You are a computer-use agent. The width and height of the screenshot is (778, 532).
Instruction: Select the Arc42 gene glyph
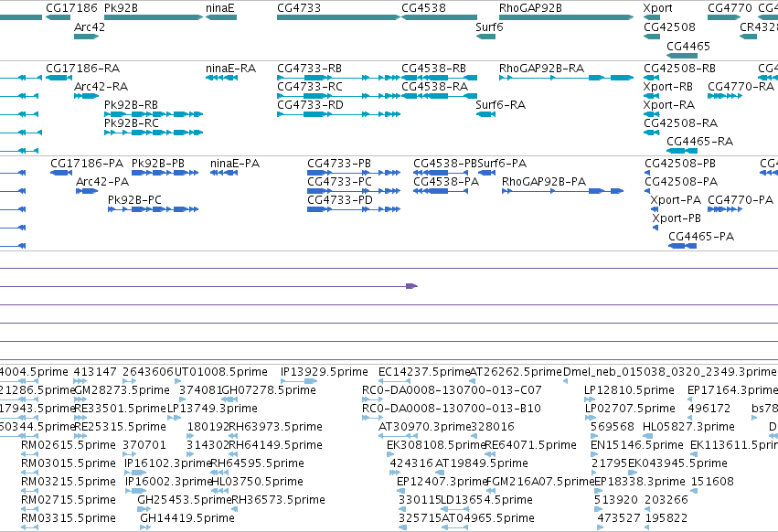coord(86,37)
